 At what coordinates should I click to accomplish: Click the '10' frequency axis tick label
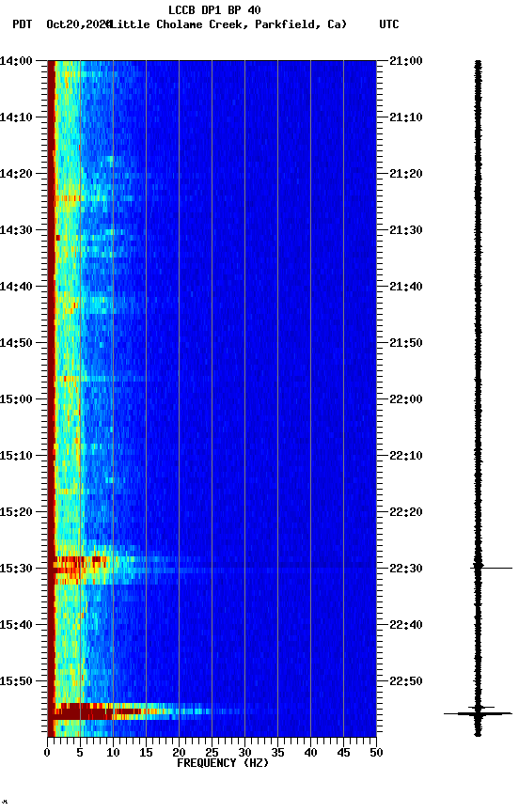pyautogui.click(x=113, y=753)
